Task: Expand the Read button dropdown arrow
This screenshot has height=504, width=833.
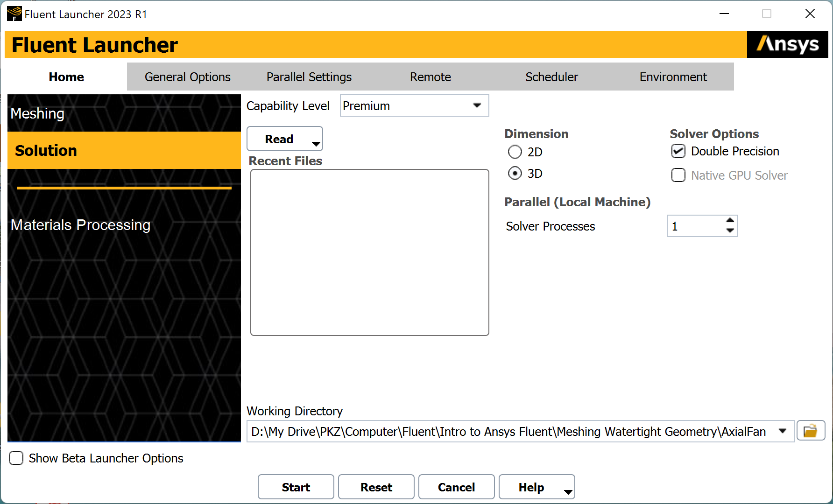Action: [x=316, y=144]
